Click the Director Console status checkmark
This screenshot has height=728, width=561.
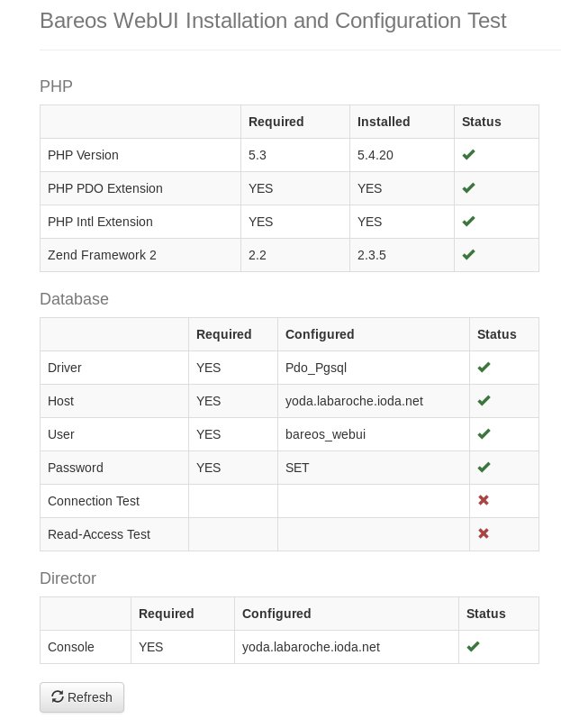tap(473, 647)
